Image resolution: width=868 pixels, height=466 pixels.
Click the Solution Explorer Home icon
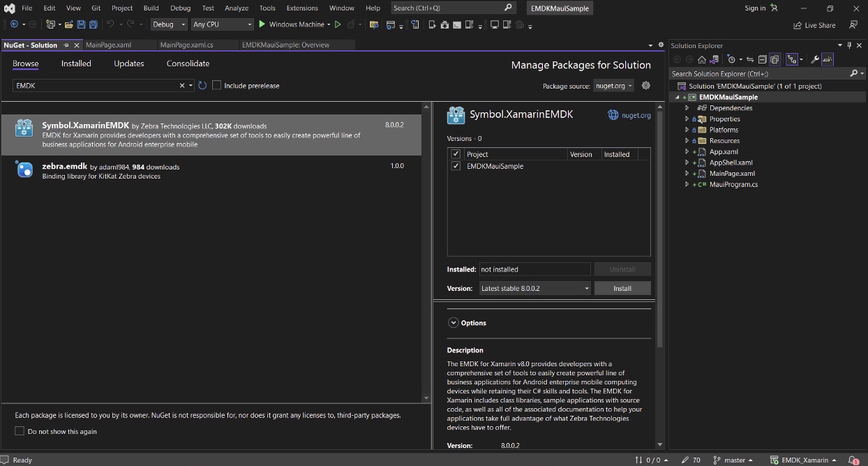click(702, 60)
